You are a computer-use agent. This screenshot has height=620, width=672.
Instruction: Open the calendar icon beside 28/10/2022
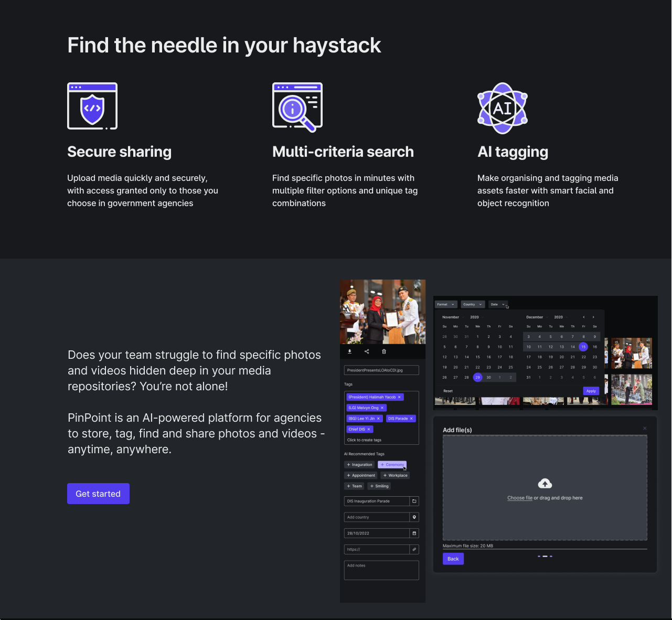point(414,533)
